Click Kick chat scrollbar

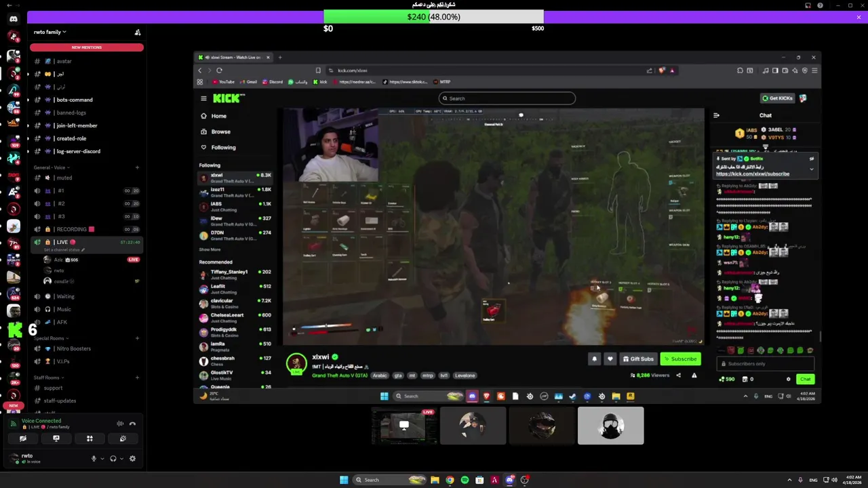pos(821,337)
